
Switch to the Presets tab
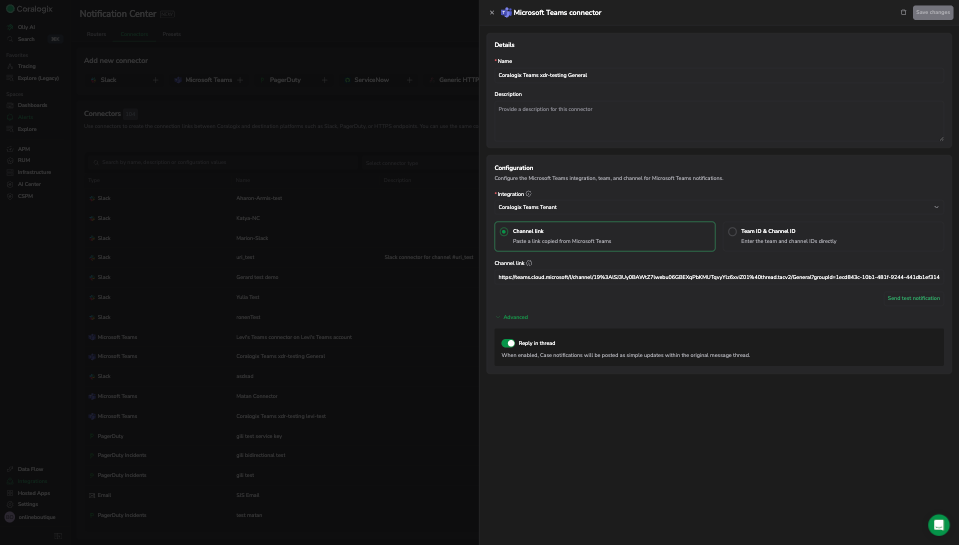pos(171,34)
